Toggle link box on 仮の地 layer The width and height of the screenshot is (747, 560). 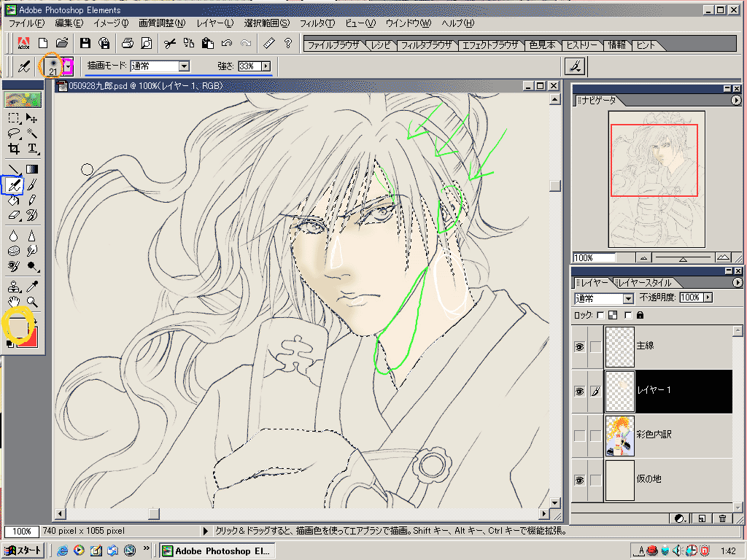click(x=595, y=481)
